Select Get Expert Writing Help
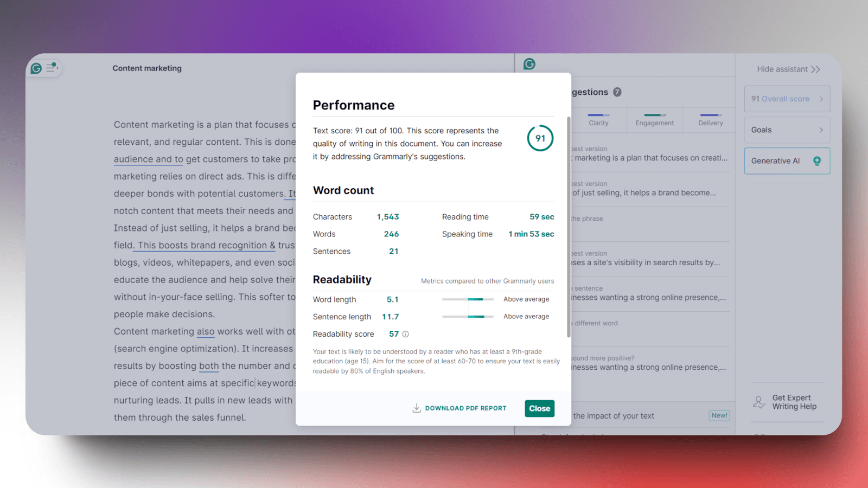The image size is (868, 488). click(x=788, y=402)
